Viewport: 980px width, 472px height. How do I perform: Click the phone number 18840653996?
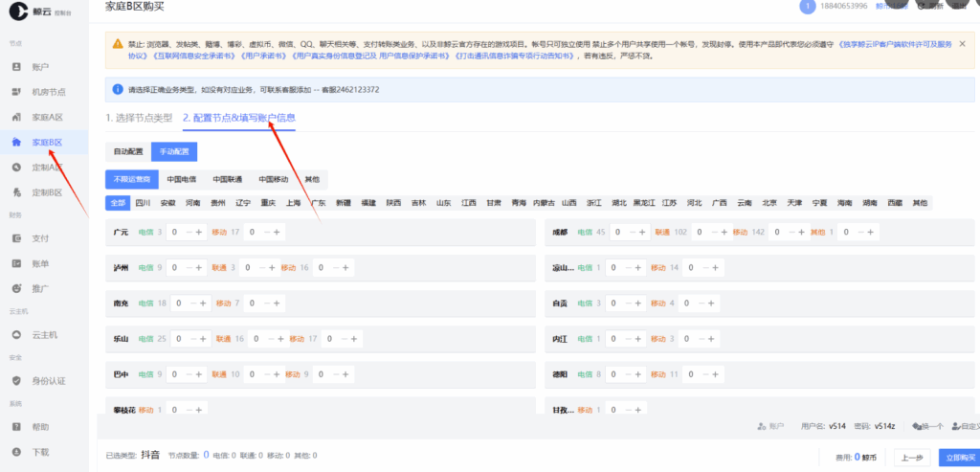click(x=846, y=7)
